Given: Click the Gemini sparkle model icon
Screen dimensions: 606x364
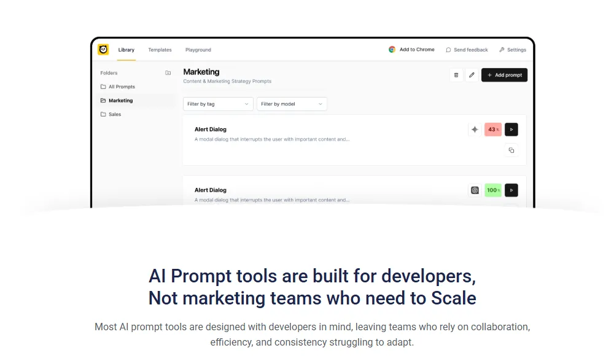Looking at the screenshot, I should point(475,130).
